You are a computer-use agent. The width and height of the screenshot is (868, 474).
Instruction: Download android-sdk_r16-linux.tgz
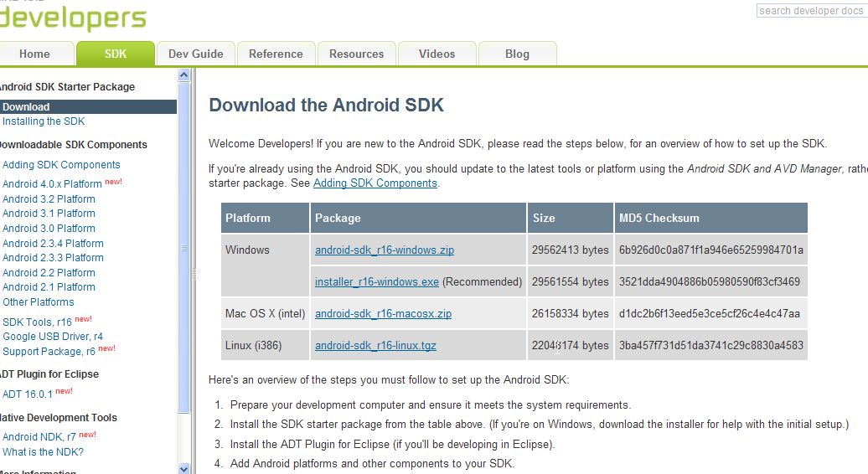pyautogui.click(x=375, y=346)
